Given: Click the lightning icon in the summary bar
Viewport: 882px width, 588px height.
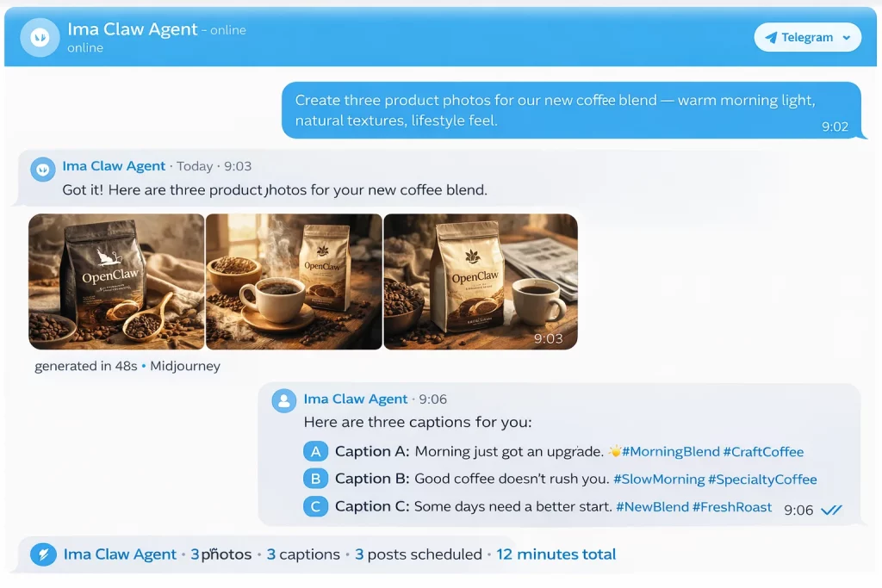Looking at the screenshot, I should click(43, 554).
